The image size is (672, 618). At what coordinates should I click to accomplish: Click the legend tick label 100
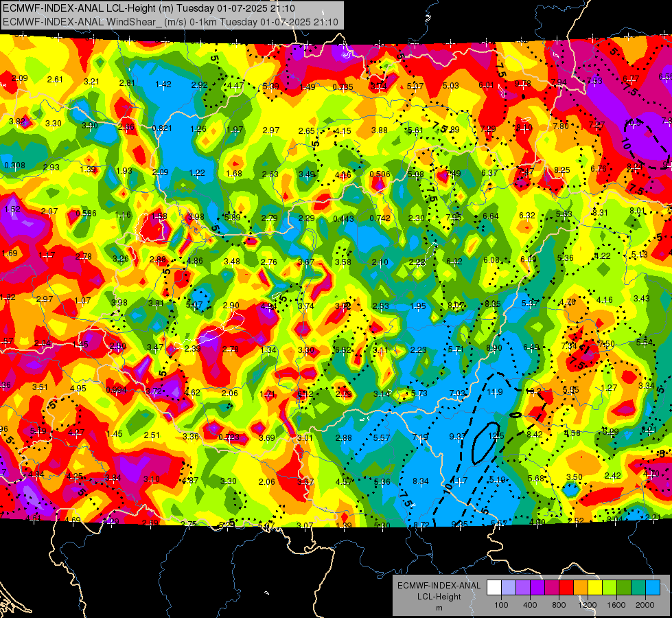pos(501,605)
